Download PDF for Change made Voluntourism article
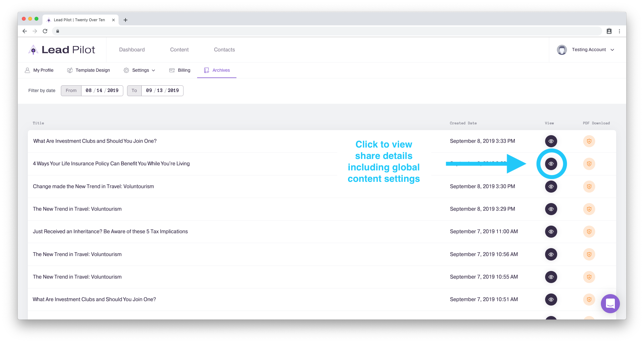644x343 pixels. (x=589, y=187)
